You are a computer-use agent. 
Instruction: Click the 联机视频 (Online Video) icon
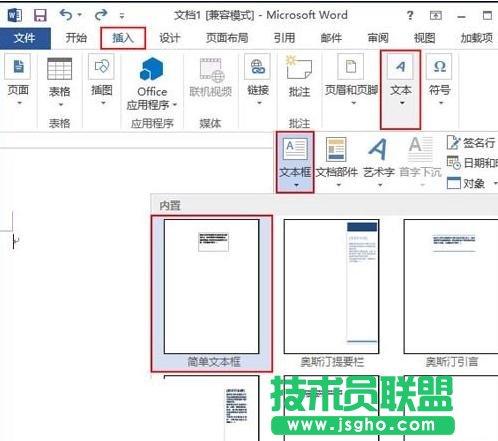click(x=212, y=70)
